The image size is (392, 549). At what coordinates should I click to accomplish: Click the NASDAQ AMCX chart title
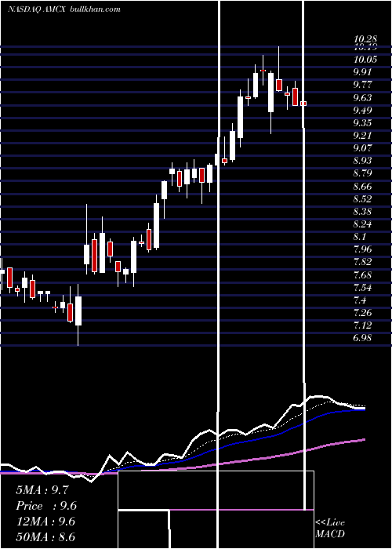click(38, 9)
